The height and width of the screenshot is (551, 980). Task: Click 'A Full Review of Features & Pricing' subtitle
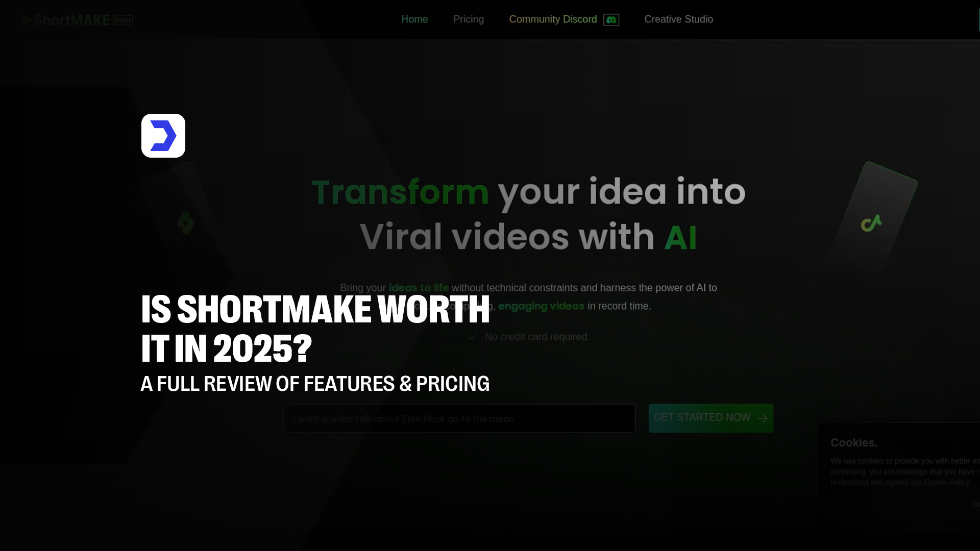click(x=315, y=384)
